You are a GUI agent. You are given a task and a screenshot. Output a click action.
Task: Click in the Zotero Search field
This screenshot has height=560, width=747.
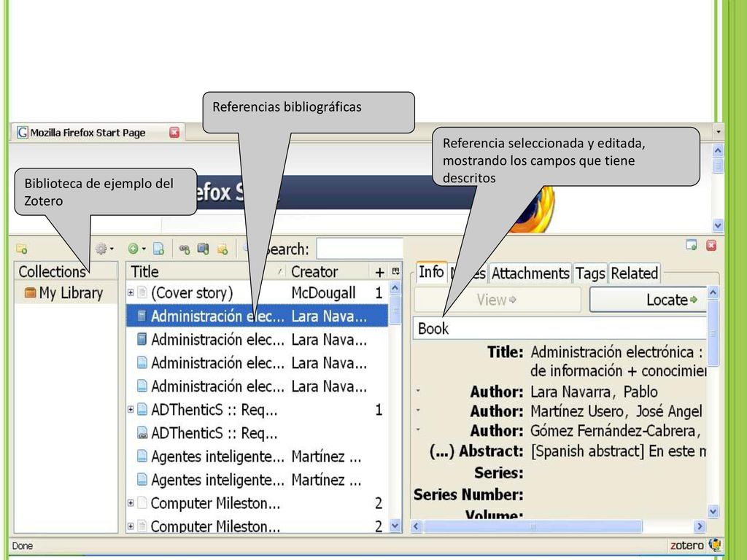[x=360, y=249]
